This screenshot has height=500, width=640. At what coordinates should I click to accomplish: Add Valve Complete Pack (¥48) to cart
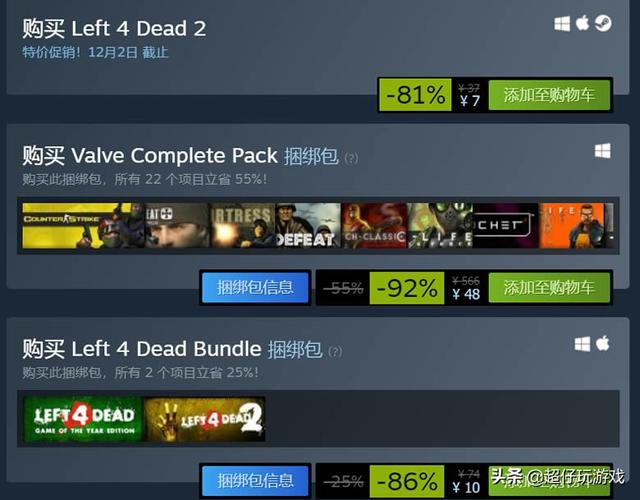549,288
